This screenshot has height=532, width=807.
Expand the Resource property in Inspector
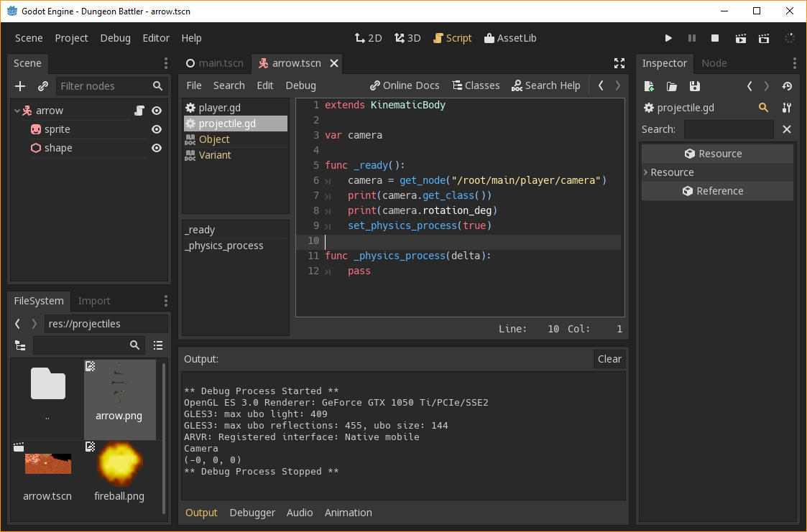click(646, 172)
